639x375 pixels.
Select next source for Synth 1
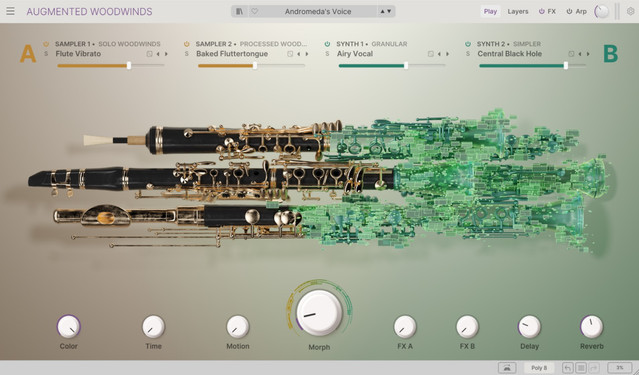447,54
